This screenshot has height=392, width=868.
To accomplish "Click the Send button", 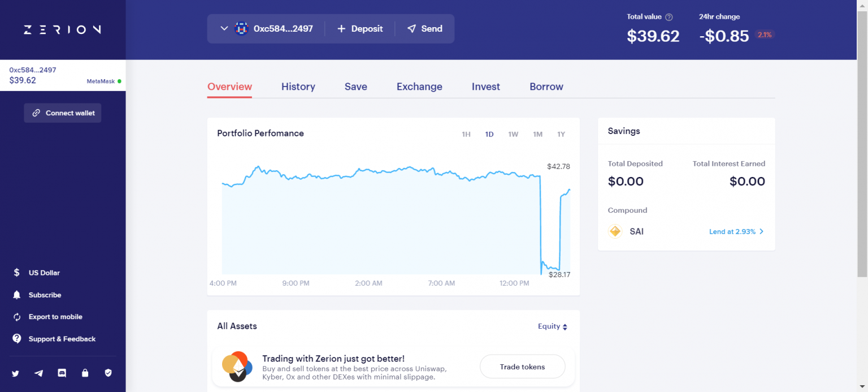I will coord(425,28).
